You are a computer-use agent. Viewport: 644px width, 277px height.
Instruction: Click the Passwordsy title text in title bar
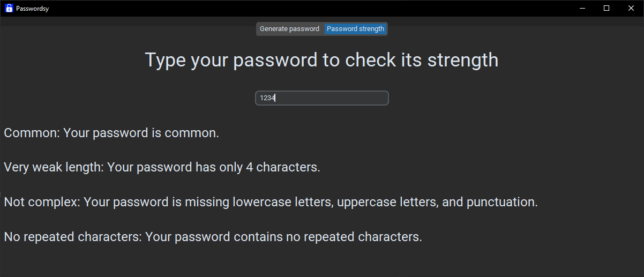[x=32, y=9]
